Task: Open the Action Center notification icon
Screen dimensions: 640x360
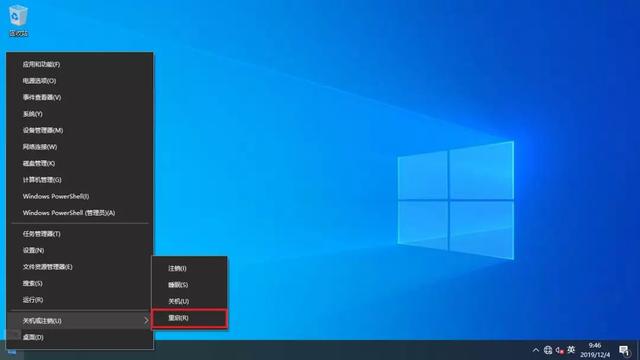Action: coord(624,351)
